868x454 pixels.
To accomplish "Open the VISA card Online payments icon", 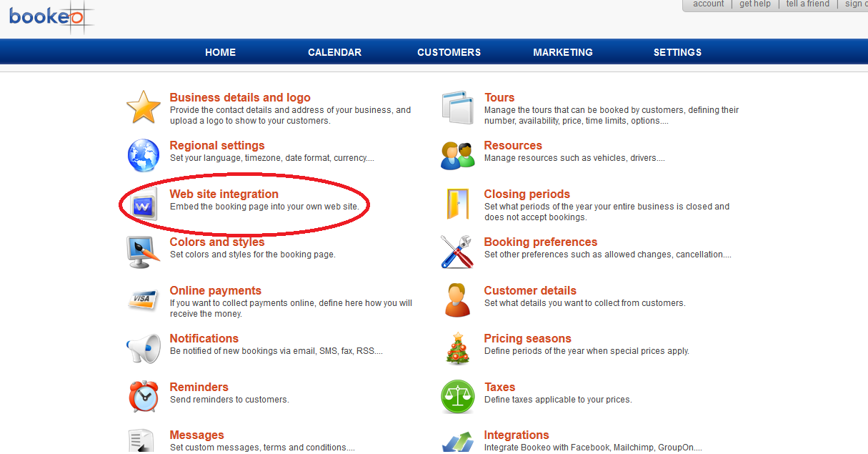I will [x=144, y=300].
